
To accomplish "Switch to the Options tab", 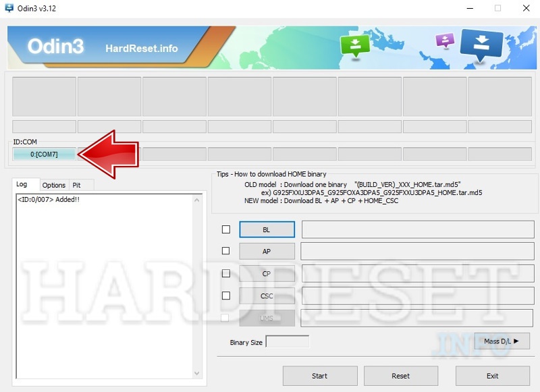I will (x=54, y=185).
